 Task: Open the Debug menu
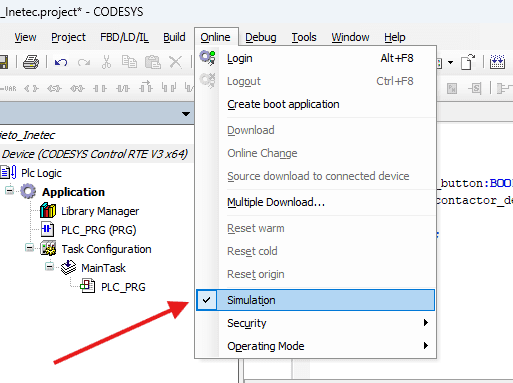(x=261, y=37)
